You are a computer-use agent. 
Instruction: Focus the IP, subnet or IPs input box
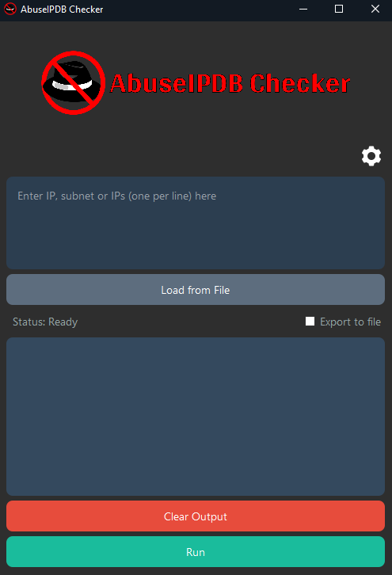tap(196, 223)
